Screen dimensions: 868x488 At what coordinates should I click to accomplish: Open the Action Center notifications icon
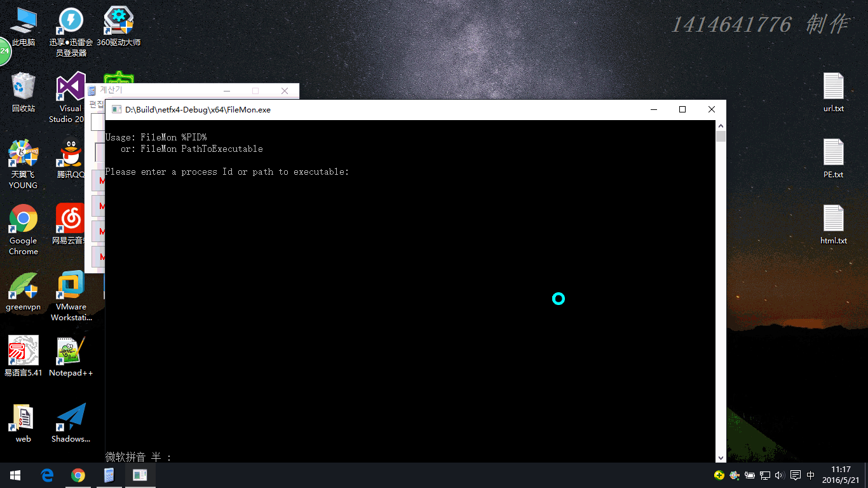click(x=795, y=475)
